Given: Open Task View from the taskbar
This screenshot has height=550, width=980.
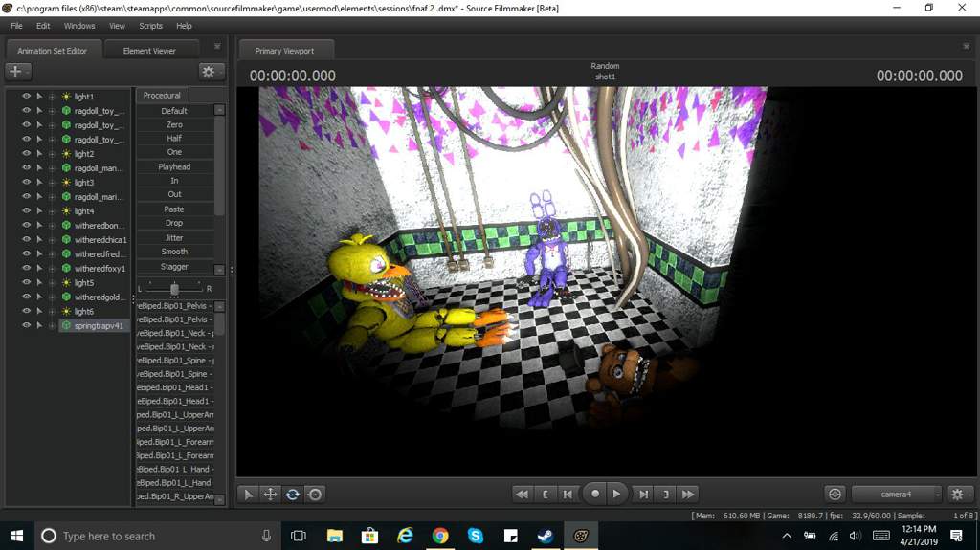Looking at the screenshot, I should [299, 536].
